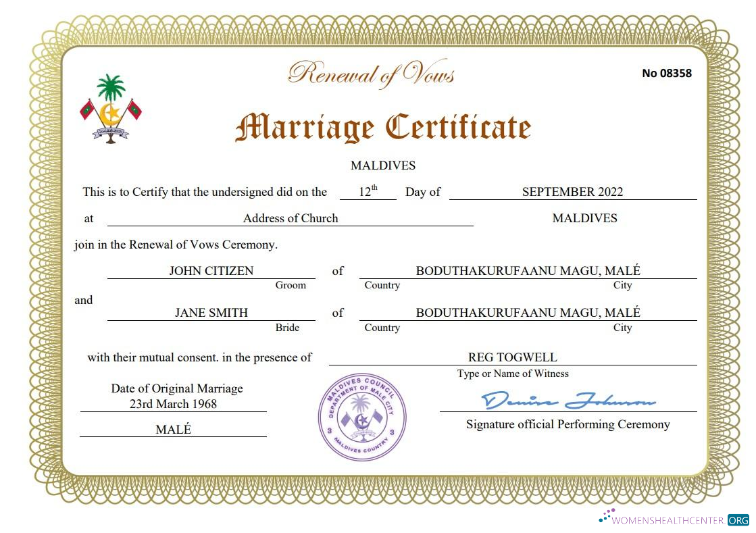This screenshot has height=533, width=756.
Task: Click the crescent and star symbol
Action: 109,115
